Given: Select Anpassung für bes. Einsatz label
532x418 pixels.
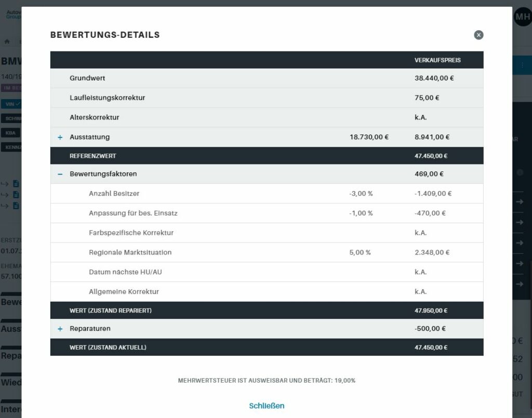Looking at the screenshot, I should [133, 213].
